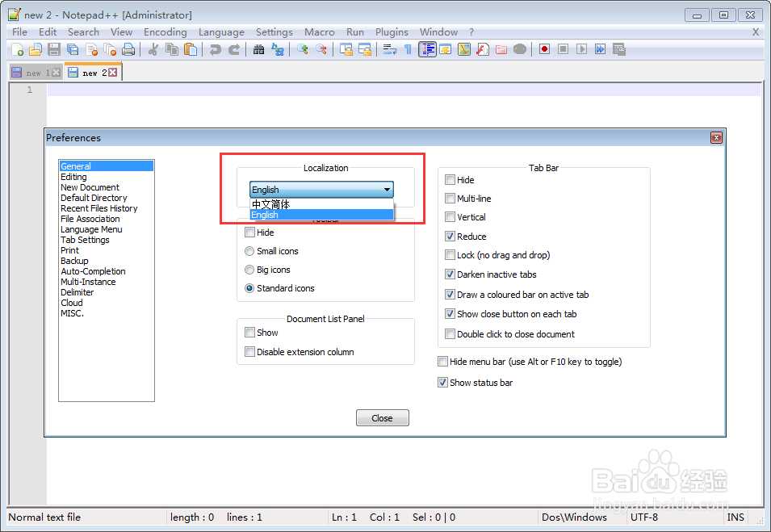
Task: Open the Macro menu
Action: (x=320, y=32)
